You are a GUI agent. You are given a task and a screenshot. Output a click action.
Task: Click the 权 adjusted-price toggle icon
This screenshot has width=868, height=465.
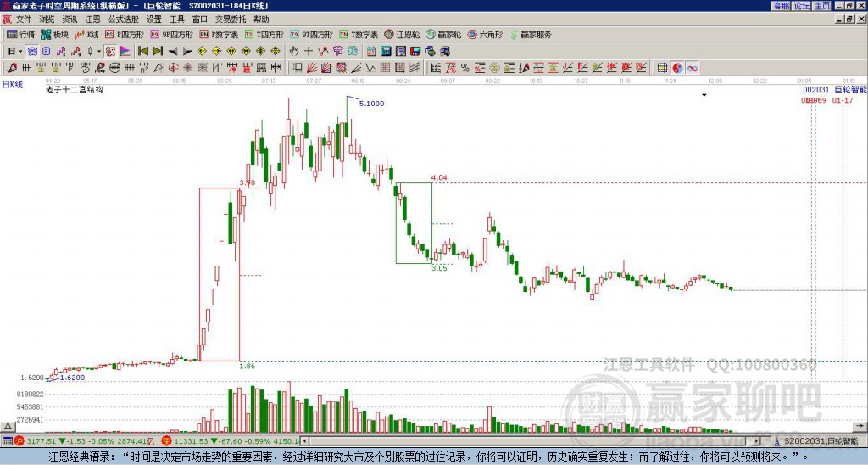[x=110, y=52]
